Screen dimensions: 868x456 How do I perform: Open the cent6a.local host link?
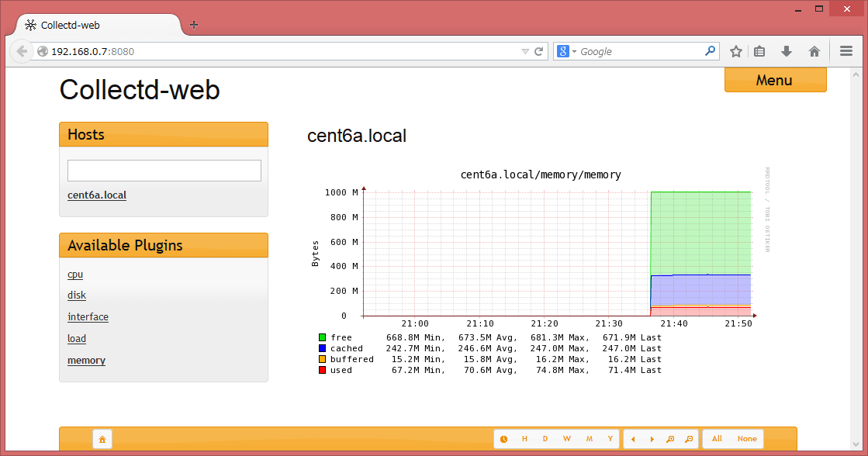tap(97, 195)
